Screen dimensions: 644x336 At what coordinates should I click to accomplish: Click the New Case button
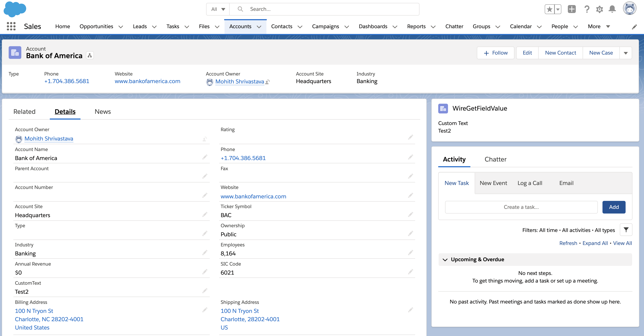point(601,53)
